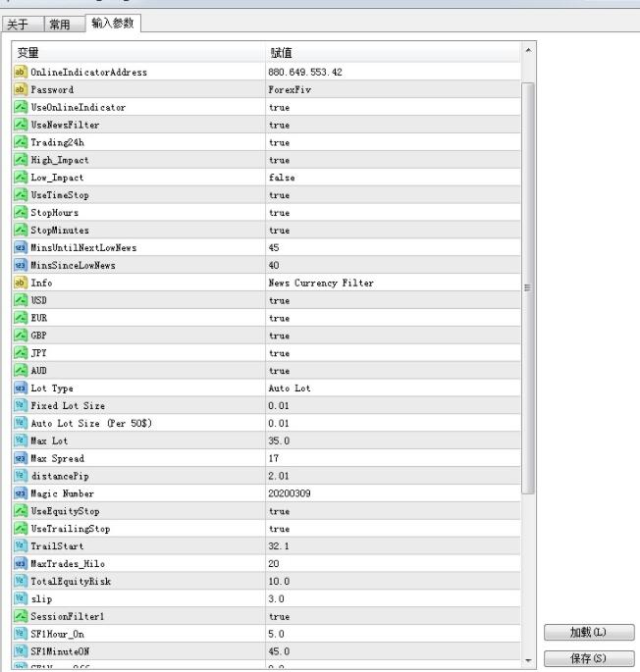640x672 pixels.
Task: Click the bool icon beside JPY
Action: point(21,353)
